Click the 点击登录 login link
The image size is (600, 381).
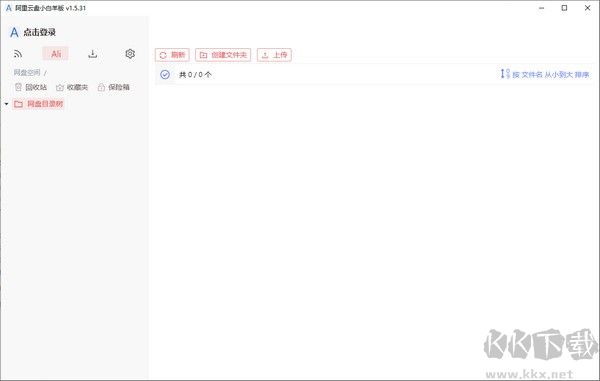click(x=39, y=33)
